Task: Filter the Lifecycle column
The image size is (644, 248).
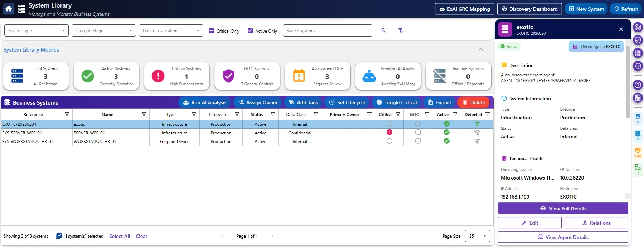Action: [237, 114]
